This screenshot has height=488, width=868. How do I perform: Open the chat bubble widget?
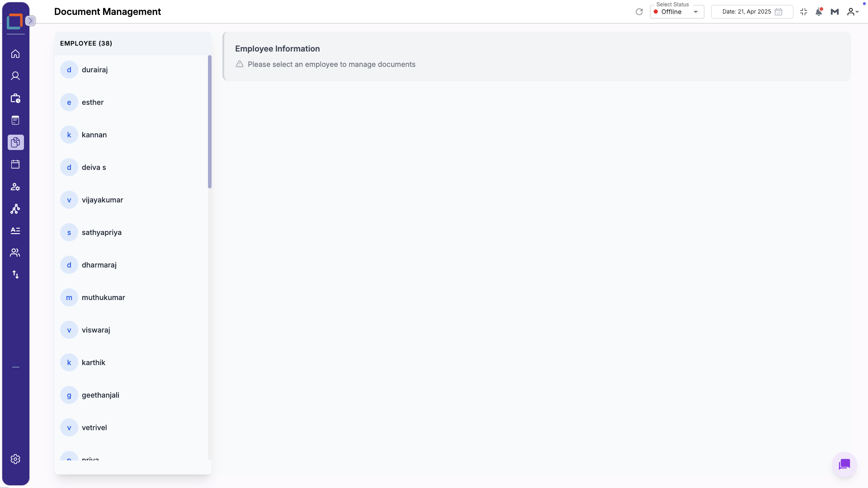pyautogui.click(x=844, y=464)
